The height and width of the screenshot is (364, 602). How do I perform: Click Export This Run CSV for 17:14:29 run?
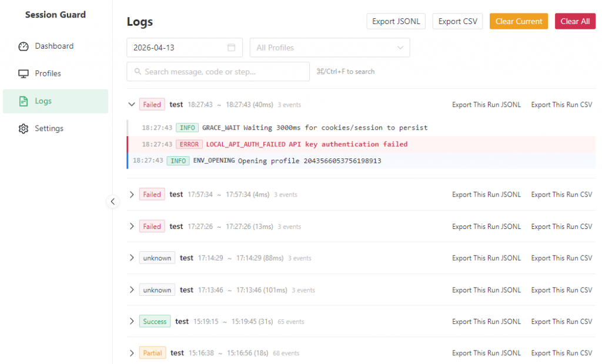tap(561, 258)
